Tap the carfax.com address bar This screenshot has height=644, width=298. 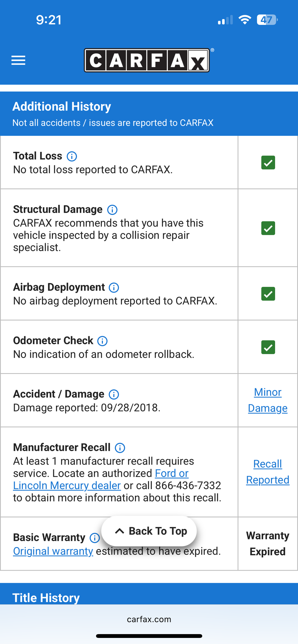coord(149,619)
